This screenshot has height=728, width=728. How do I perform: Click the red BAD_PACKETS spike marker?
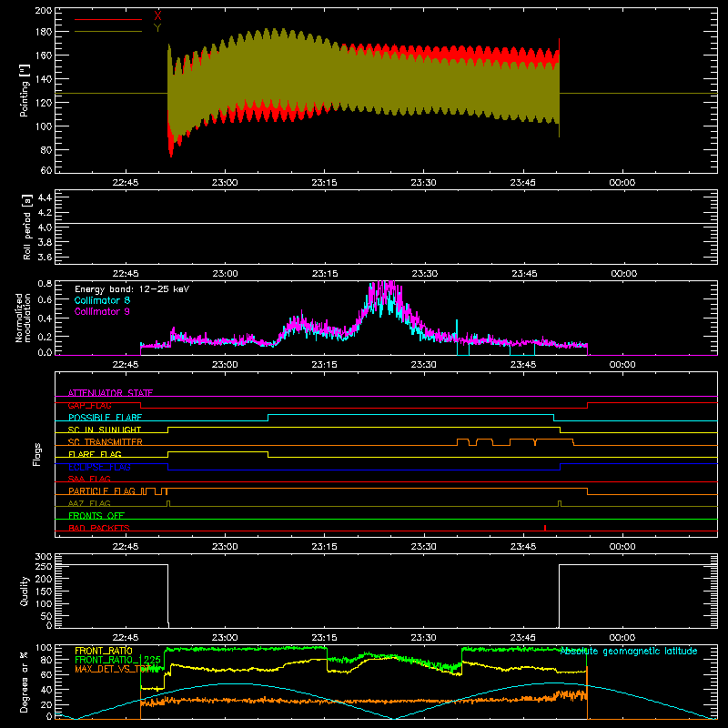[x=544, y=528]
